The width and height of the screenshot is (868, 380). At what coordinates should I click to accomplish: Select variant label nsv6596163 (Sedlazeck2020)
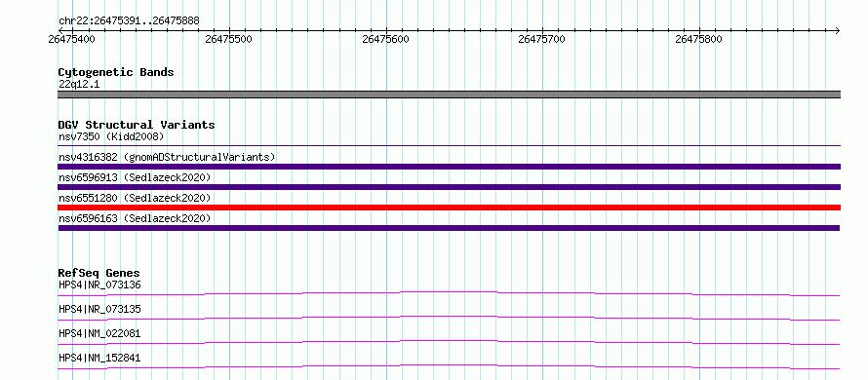[x=135, y=218]
